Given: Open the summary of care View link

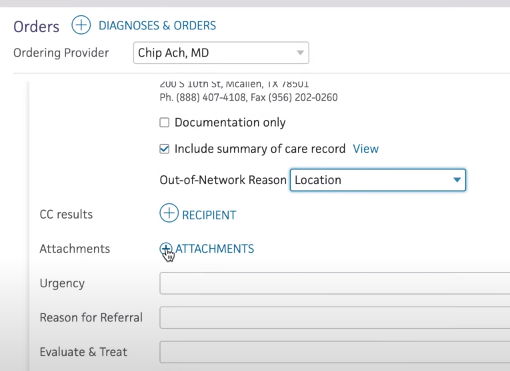Looking at the screenshot, I should [366, 149].
